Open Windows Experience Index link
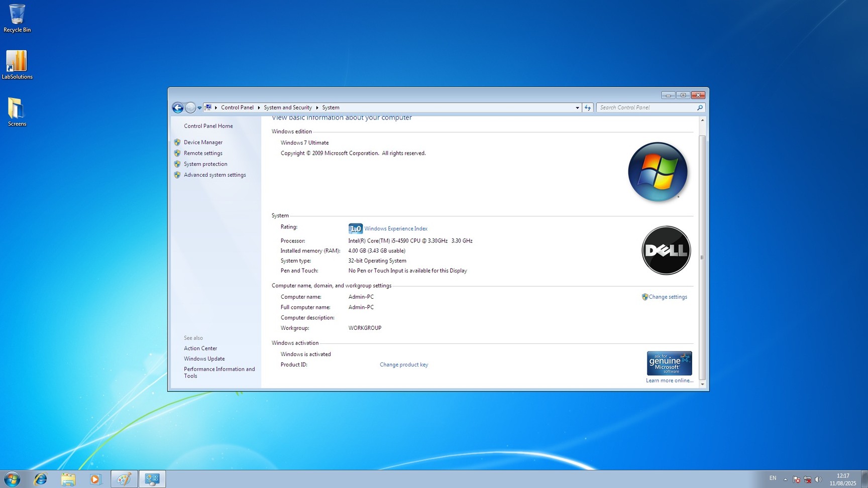 [x=396, y=228]
